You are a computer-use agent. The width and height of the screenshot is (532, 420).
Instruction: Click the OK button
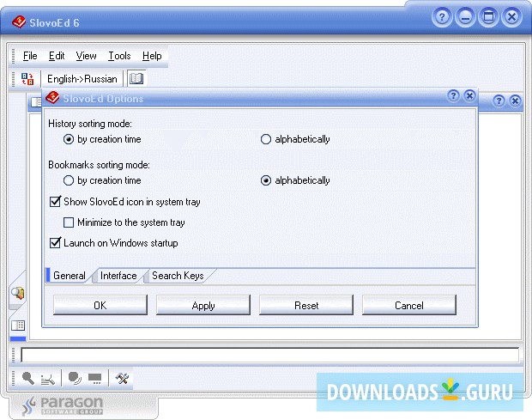coord(100,305)
